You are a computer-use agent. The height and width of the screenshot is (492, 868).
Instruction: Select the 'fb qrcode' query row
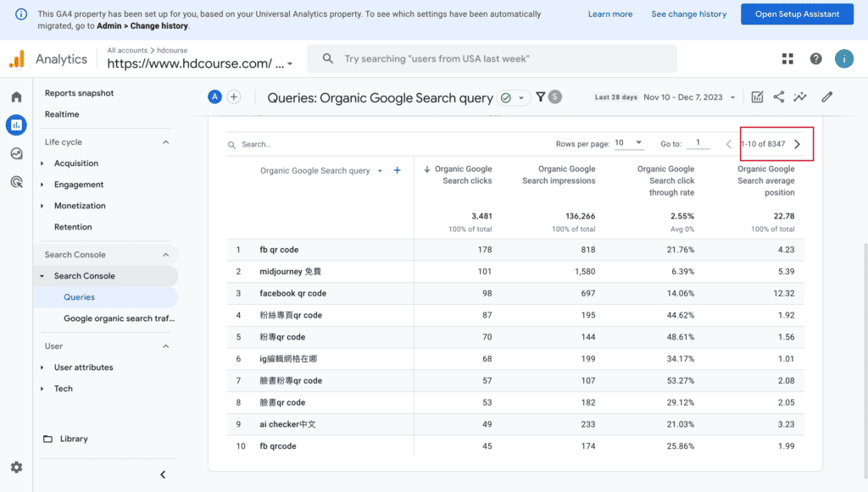point(515,446)
